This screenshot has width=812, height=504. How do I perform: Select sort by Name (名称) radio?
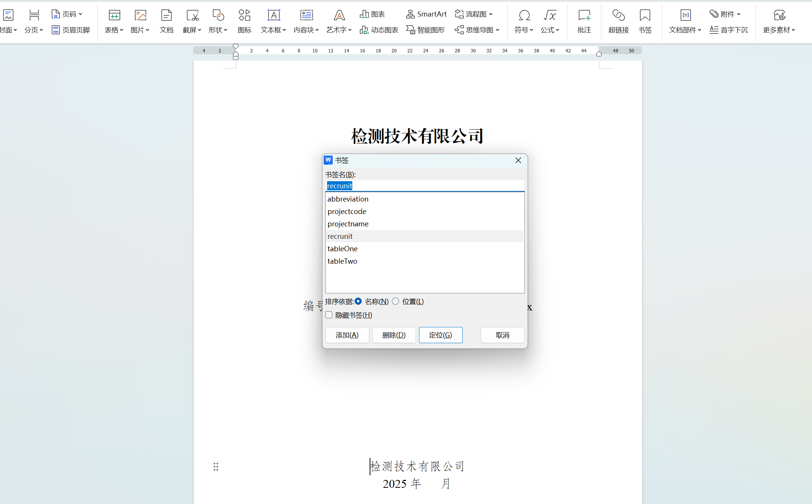[358, 301]
